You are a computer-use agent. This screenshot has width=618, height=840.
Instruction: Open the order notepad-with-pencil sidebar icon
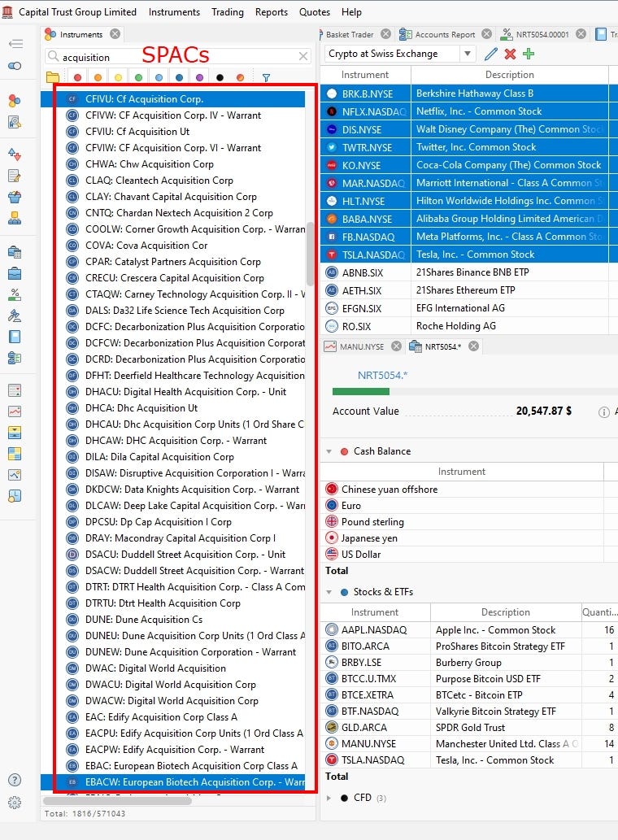15,176
